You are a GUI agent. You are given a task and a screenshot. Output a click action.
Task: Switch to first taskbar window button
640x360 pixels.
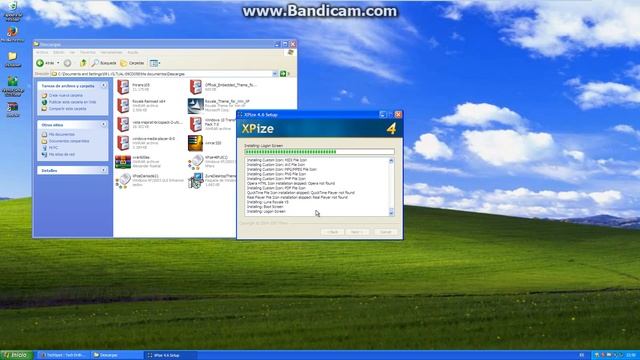[63, 355]
